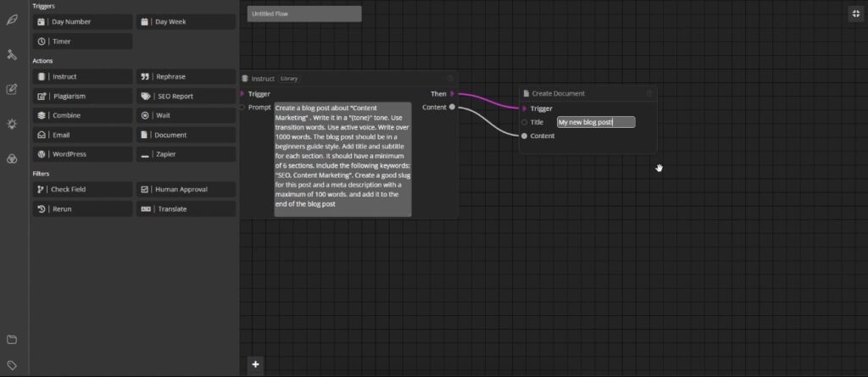
Task: Click the Create Document Trigger input port
Action: point(524,108)
